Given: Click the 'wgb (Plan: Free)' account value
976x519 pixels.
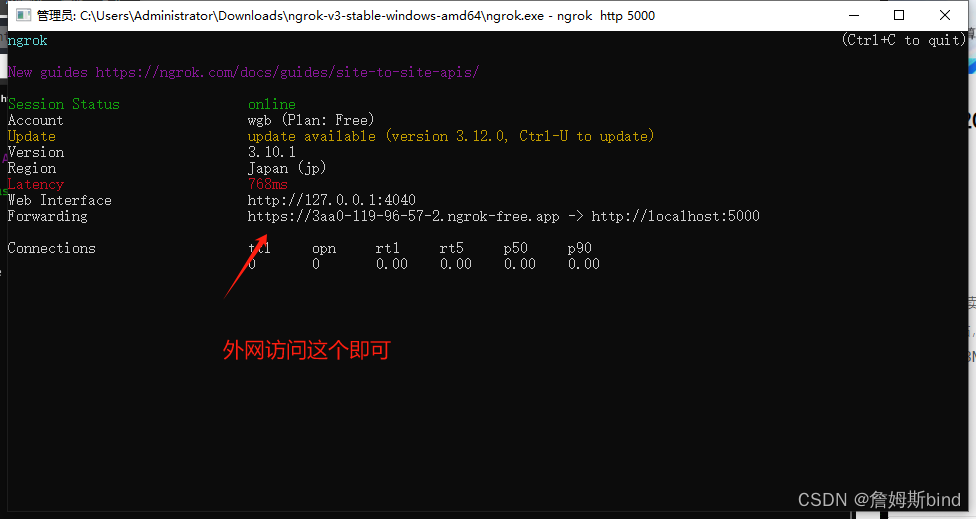Looking at the screenshot, I should point(311,120).
